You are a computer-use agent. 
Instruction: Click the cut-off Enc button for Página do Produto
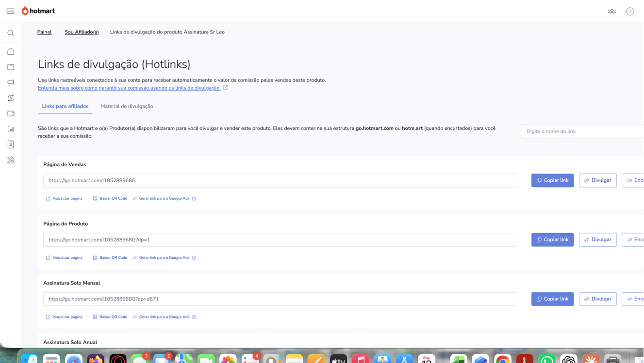pyautogui.click(x=633, y=239)
